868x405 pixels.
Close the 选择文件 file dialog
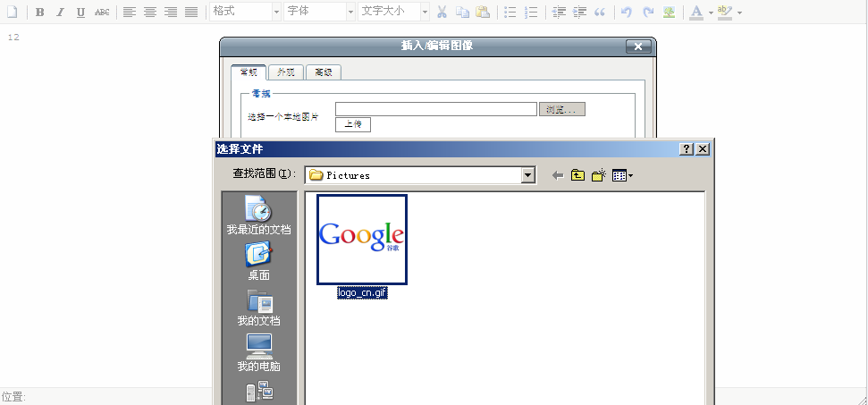click(x=703, y=148)
